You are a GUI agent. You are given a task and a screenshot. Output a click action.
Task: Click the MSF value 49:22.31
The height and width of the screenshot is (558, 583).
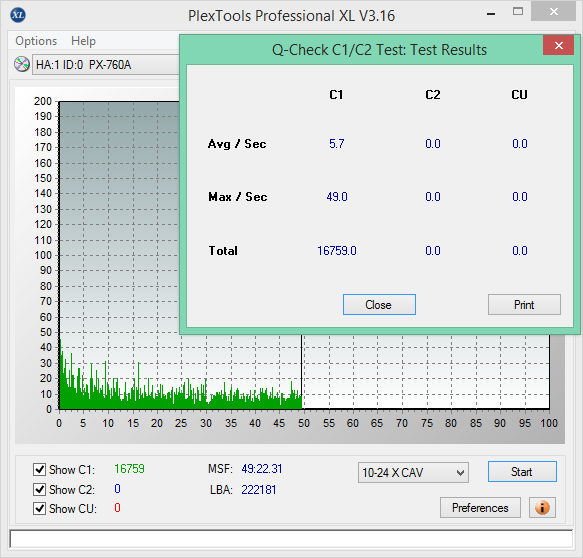coord(262,469)
